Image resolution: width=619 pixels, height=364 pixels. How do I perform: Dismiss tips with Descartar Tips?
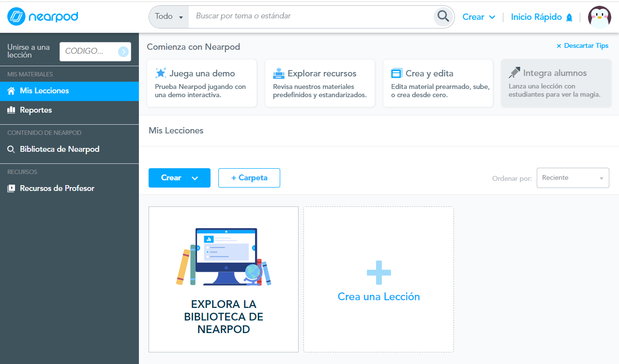tap(586, 46)
